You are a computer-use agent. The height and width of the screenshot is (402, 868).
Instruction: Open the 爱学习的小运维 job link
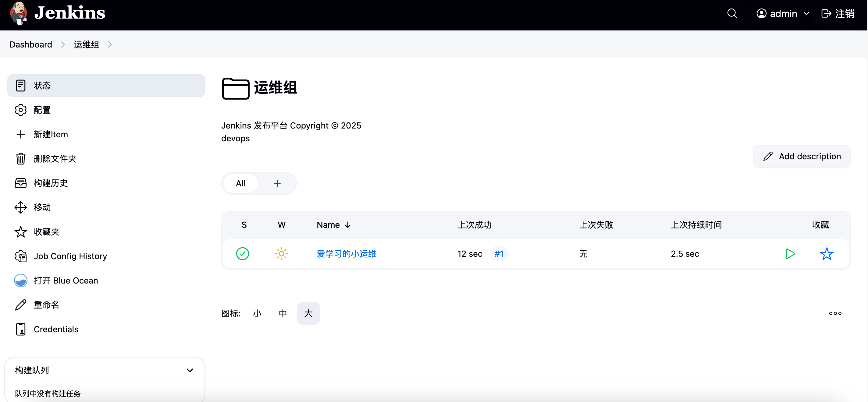click(x=346, y=253)
